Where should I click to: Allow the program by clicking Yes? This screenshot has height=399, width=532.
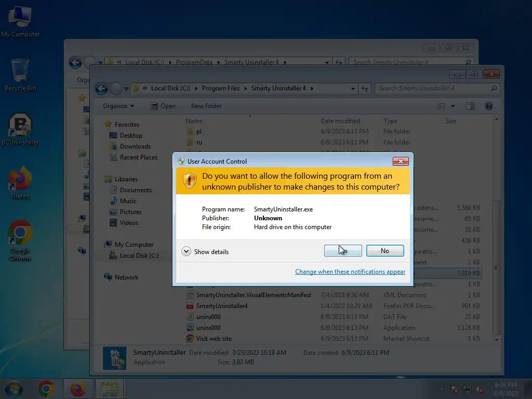(x=343, y=251)
